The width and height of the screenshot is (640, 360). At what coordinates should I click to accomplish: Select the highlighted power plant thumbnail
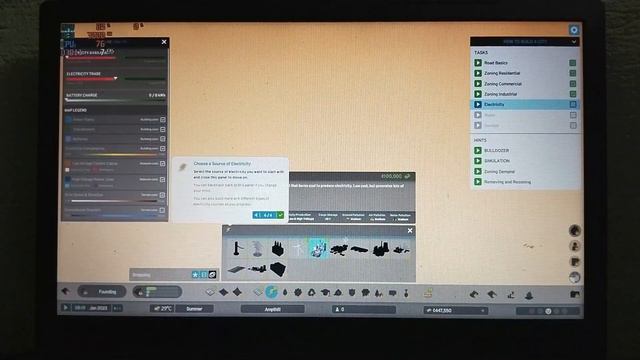pyautogui.click(x=318, y=248)
